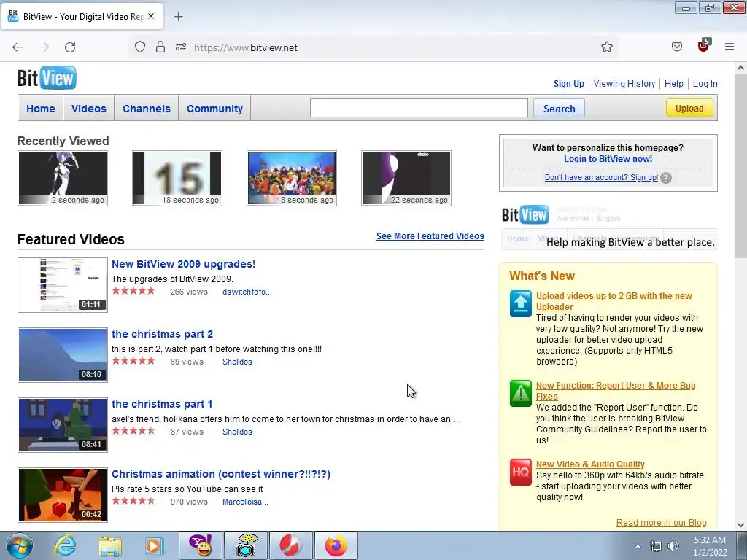Click the yellow Upload button

pos(689,108)
